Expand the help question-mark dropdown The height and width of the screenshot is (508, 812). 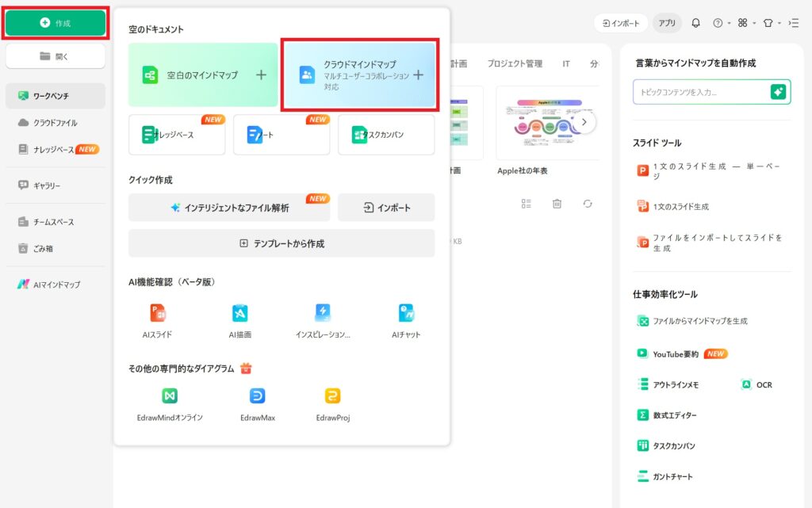point(720,23)
